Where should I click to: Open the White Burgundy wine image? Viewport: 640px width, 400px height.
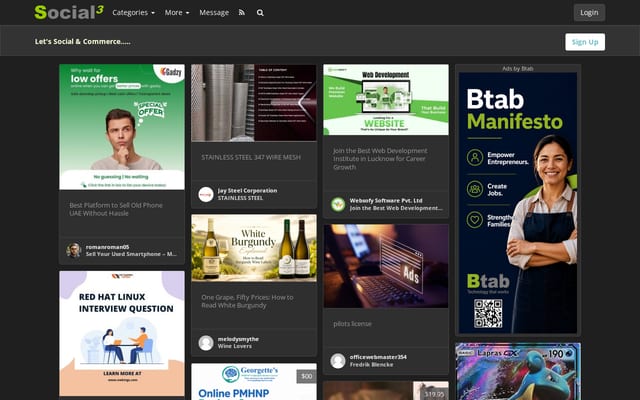click(x=254, y=248)
